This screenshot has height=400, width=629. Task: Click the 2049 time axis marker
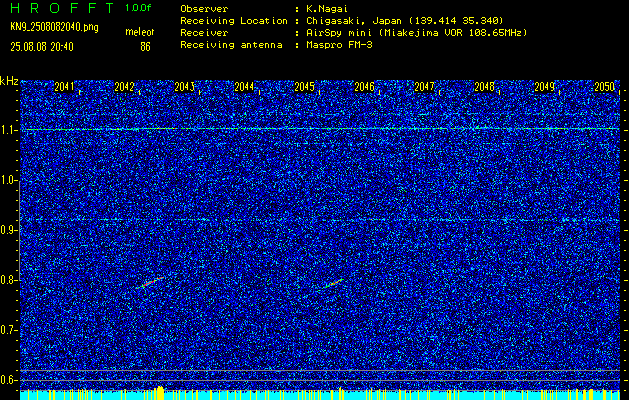(545, 87)
